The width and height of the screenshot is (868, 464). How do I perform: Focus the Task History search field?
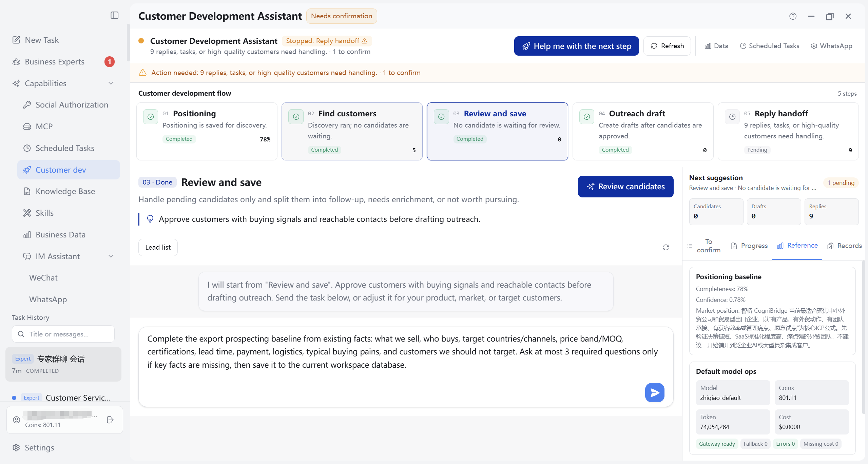click(63, 334)
